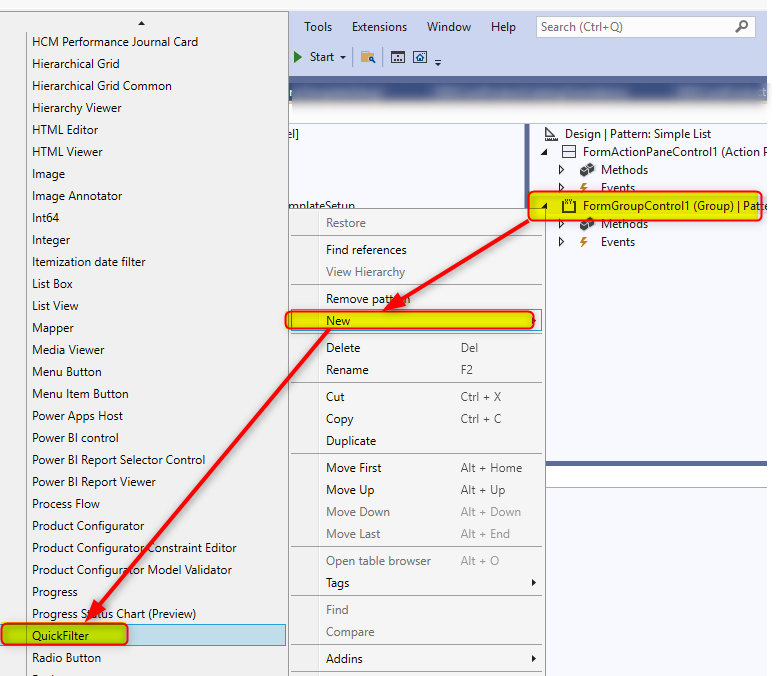Open the Window menu
Image resolution: width=777 pixels, height=676 pixels.
448,27
